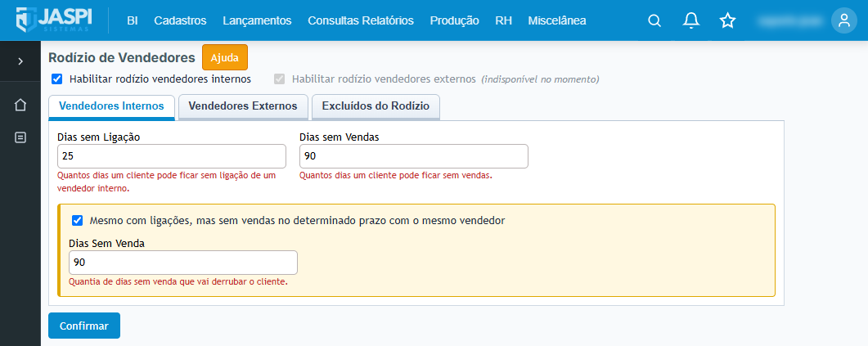Open the search magnifier icon
The image size is (868, 346).
click(x=654, y=20)
